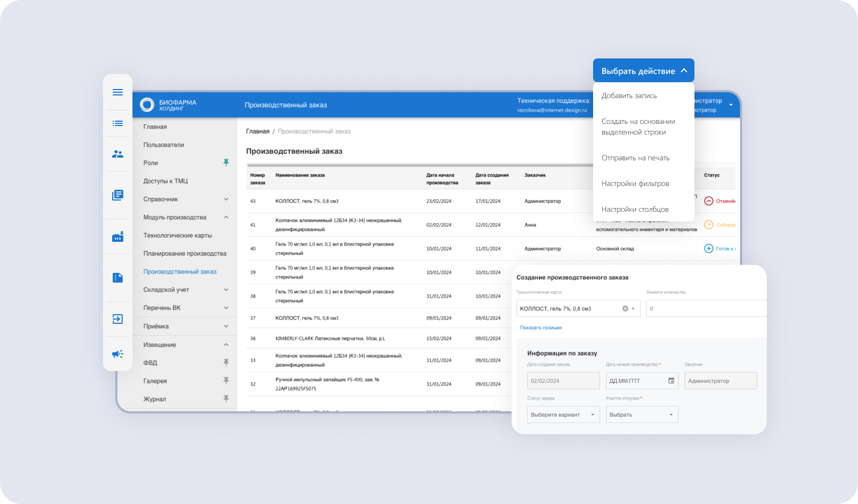Open the list view icon in sidebar

117,123
